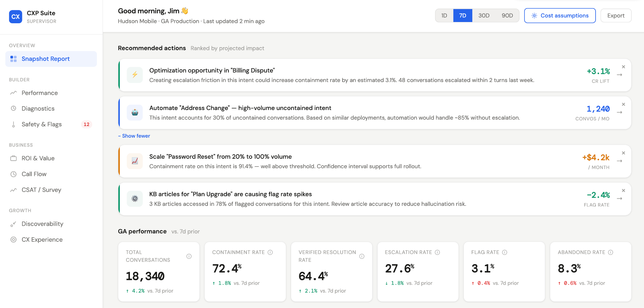The image size is (644, 308).
Task: Collapse recommendations with Show fewer
Action: coord(134,136)
